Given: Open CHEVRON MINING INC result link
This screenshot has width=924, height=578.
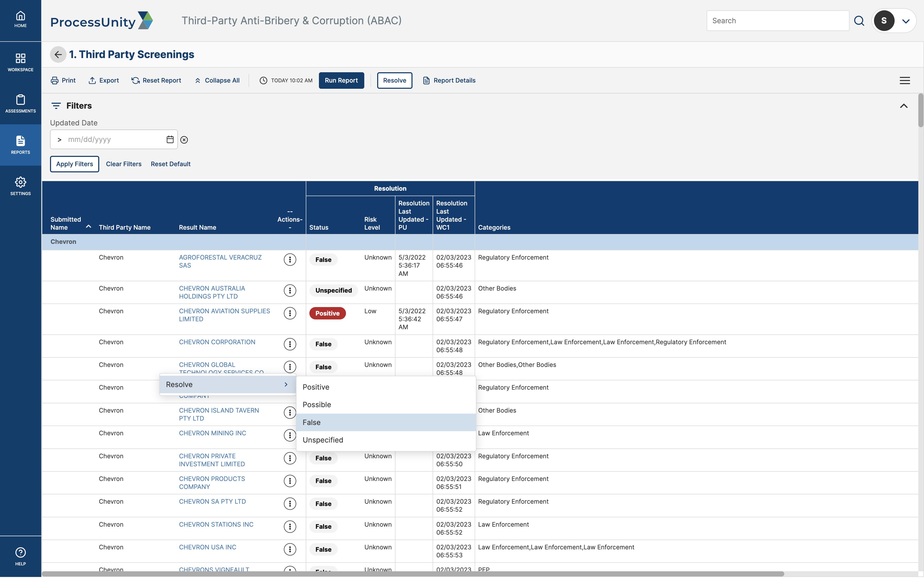Looking at the screenshot, I should (x=212, y=433).
